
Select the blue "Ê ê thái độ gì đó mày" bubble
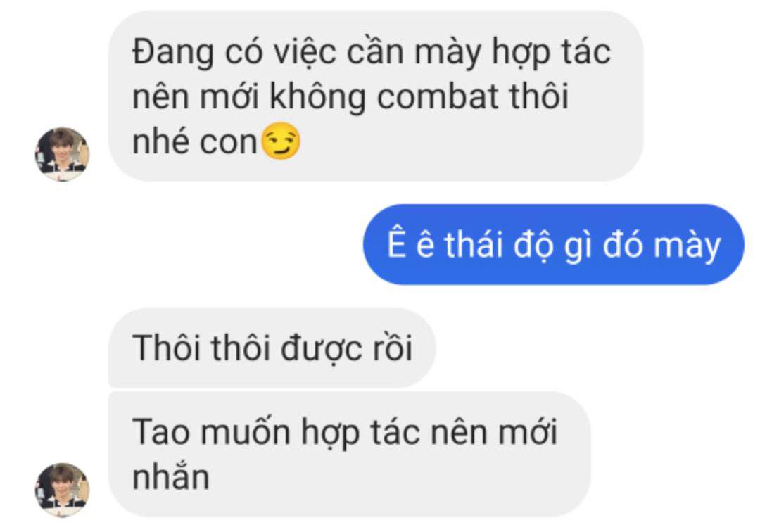[554, 244]
